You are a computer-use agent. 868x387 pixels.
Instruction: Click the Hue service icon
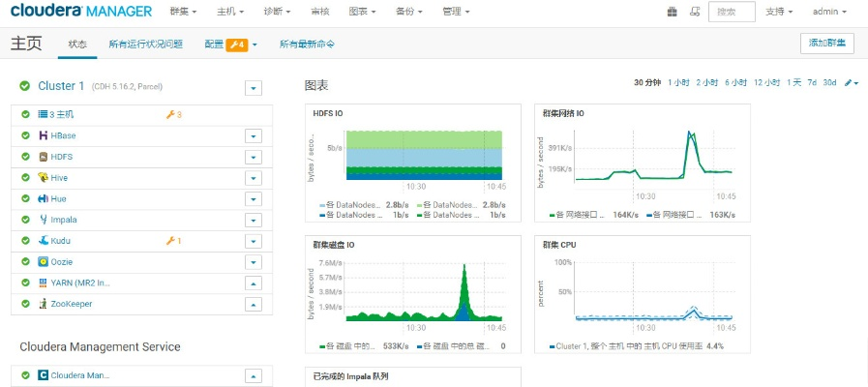[x=44, y=198]
